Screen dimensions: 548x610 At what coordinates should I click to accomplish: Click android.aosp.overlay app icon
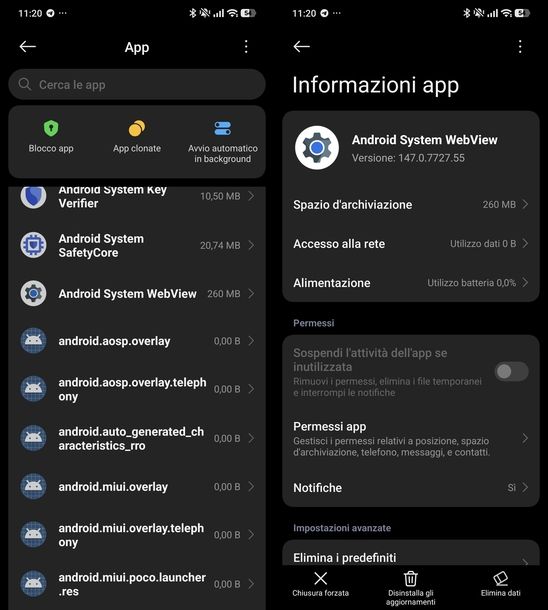click(x=33, y=341)
